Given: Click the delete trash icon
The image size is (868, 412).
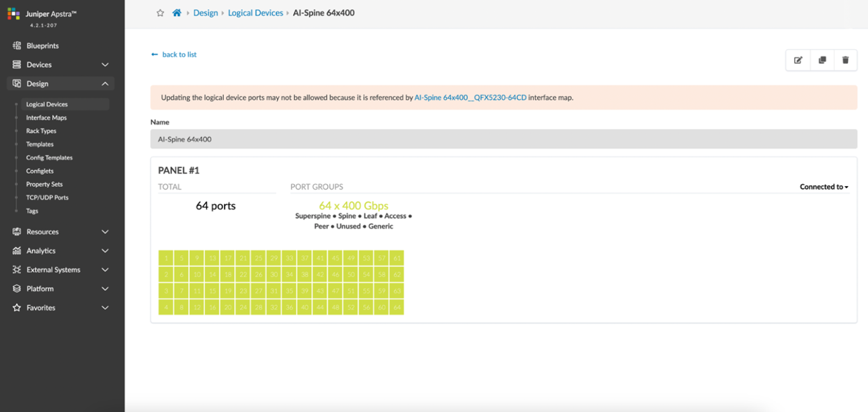Looking at the screenshot, I should [x=845, y=60].
